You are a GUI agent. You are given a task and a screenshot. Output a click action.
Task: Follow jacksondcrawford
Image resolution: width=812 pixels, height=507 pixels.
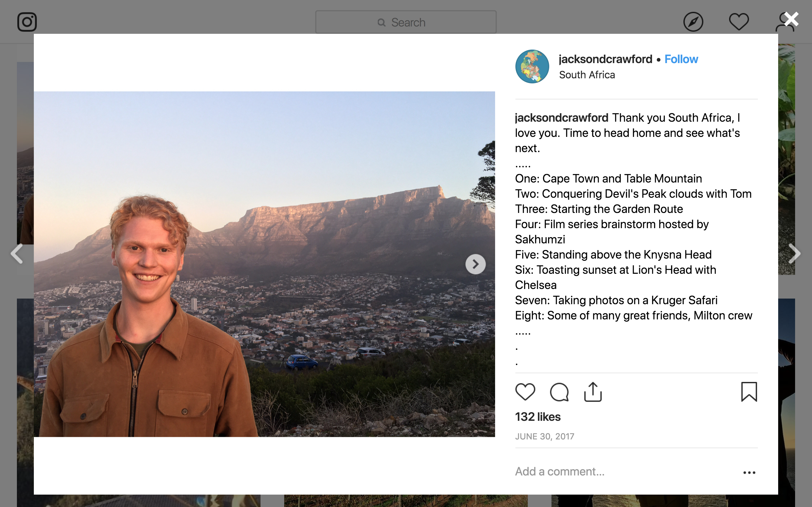point(681,59)
